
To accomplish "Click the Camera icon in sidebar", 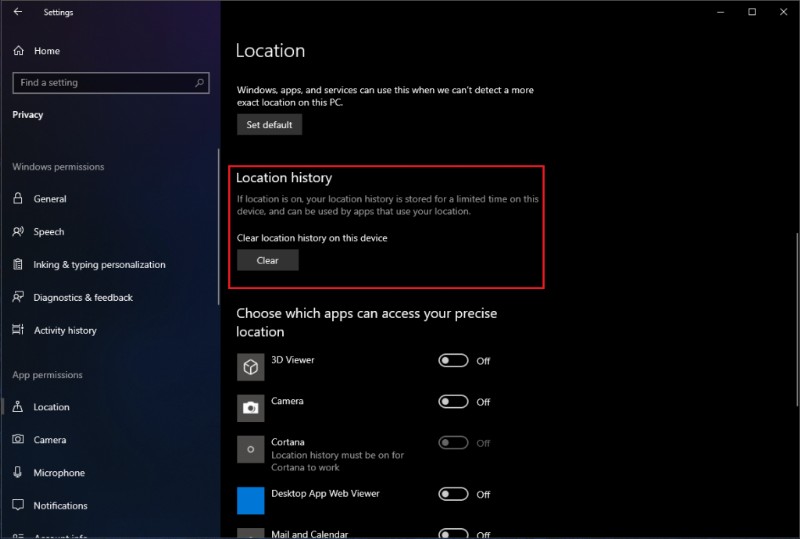I will [18, 439].
